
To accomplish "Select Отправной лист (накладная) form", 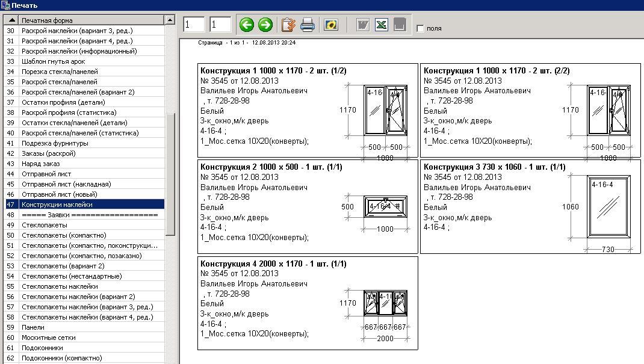I will (84, 184).
